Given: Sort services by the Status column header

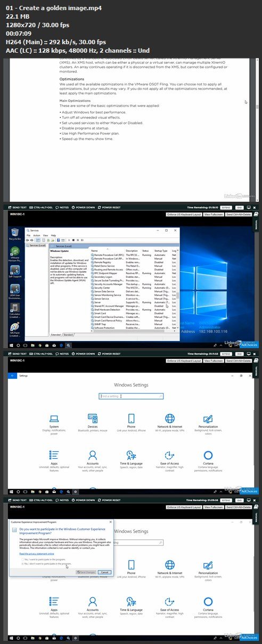Looking at the screenshot, I should 147,250.
